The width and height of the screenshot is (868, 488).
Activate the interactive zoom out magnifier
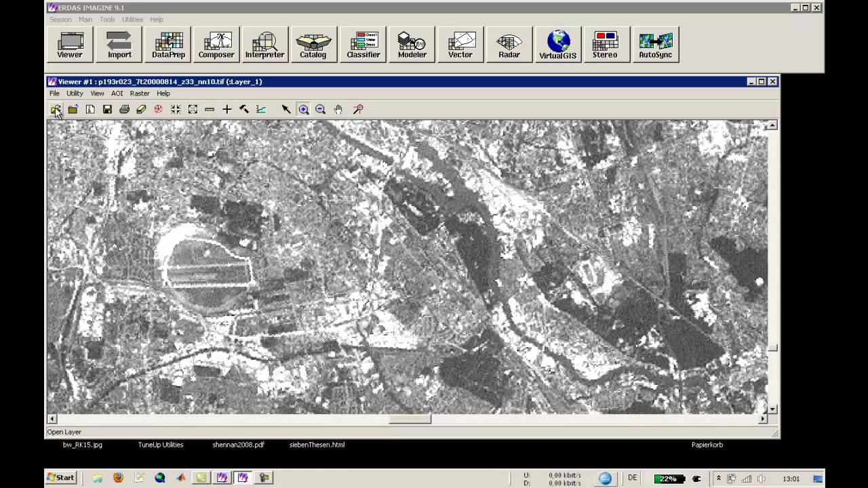(x=320, y=109)
